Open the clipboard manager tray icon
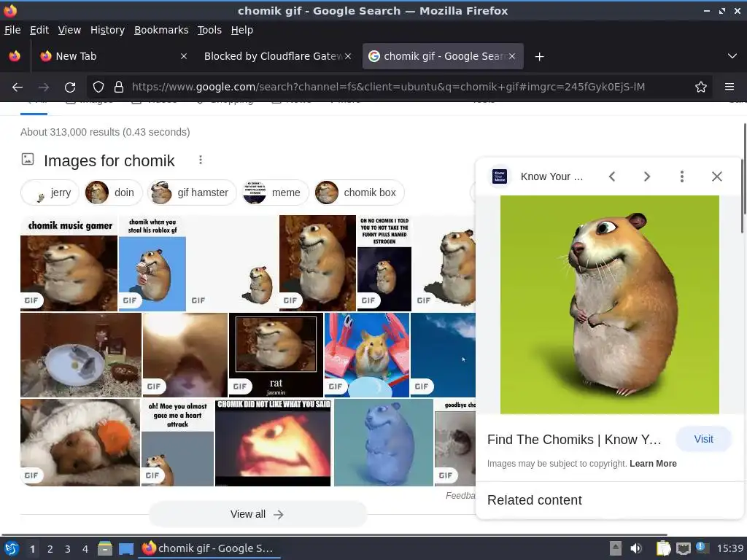The height and width of the screenshot is (560, 747). (x=663, y=548)
